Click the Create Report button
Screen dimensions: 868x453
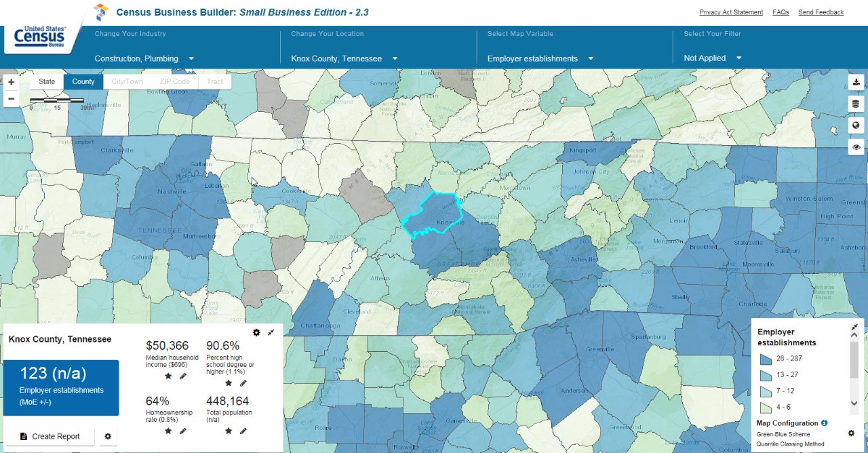point(50,436)
